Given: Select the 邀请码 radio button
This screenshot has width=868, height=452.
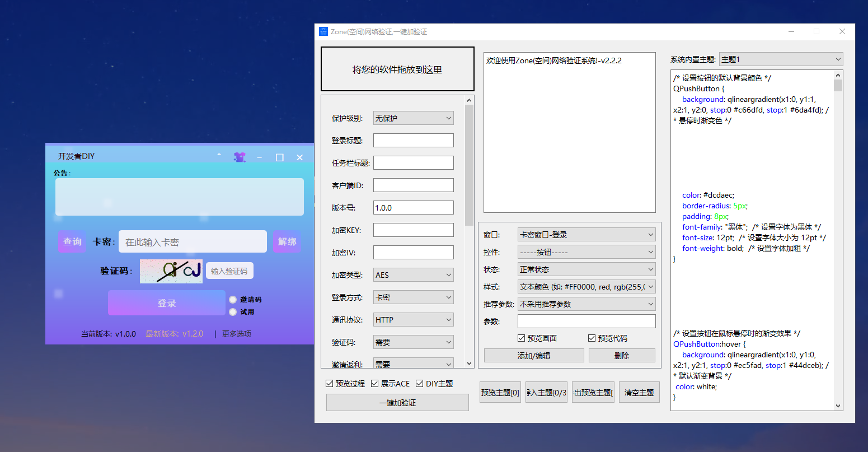Looking at the screenshot, I should pyautogui.click(x=233, y=300).
